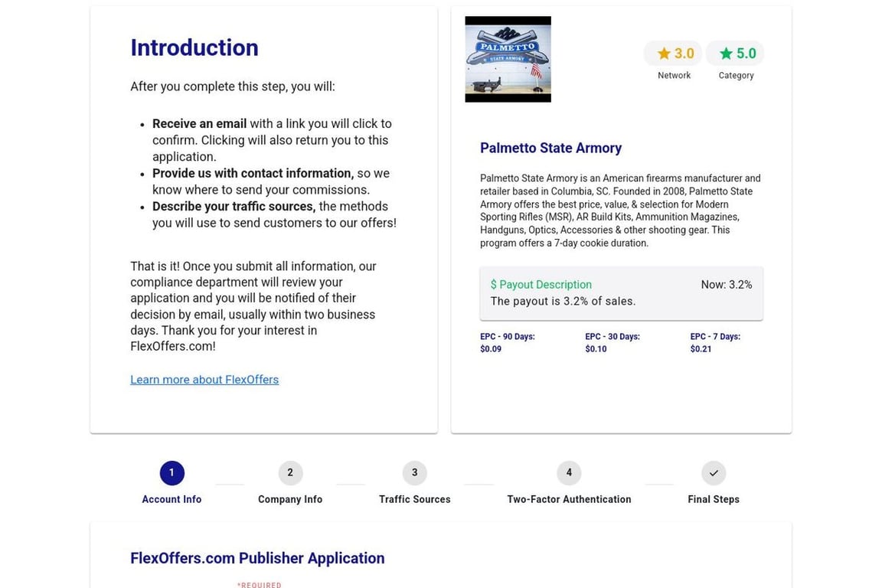Click the EPC - 30 Days label
The image size is (882, 588).
[612, 336]
